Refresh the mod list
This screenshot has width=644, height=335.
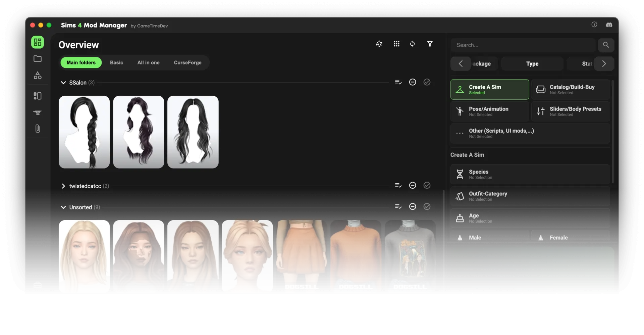[x=412, y=44]
